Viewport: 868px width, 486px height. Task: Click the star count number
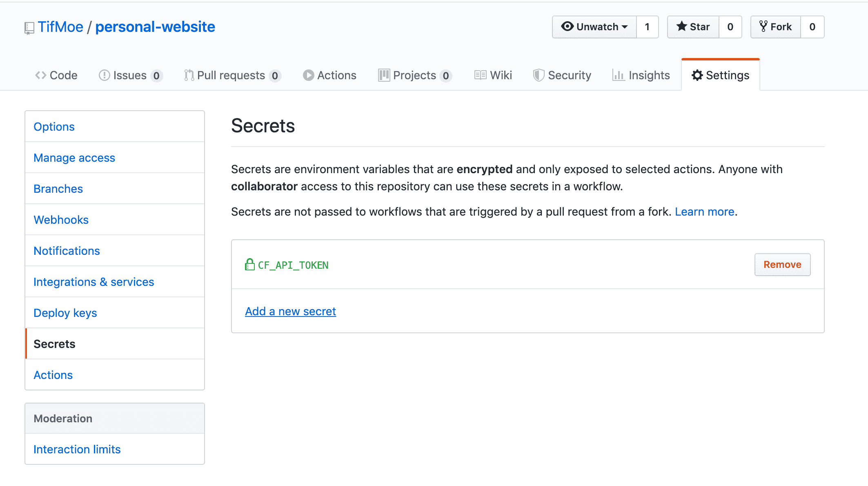pyautogui.click(x=730, y=27)
